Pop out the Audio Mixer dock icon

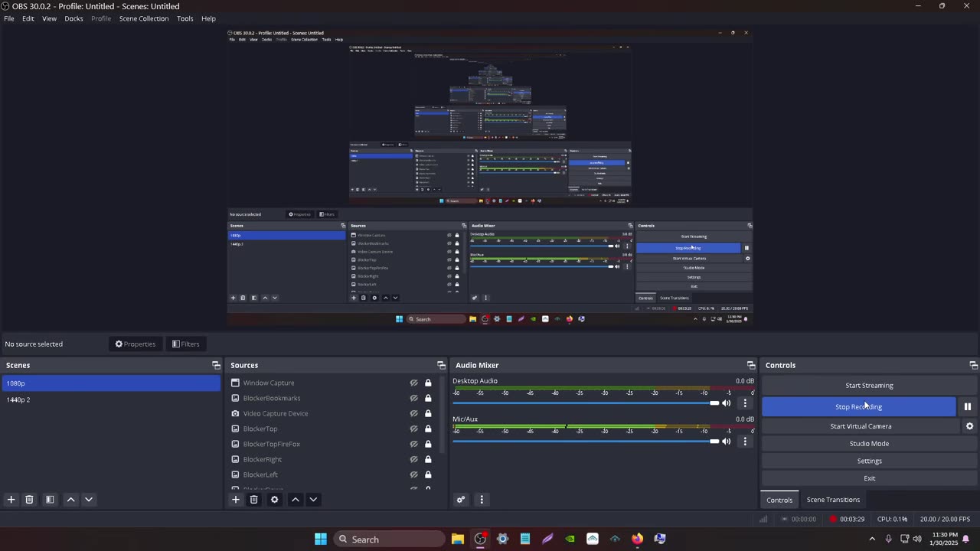(x=751, y=365)
